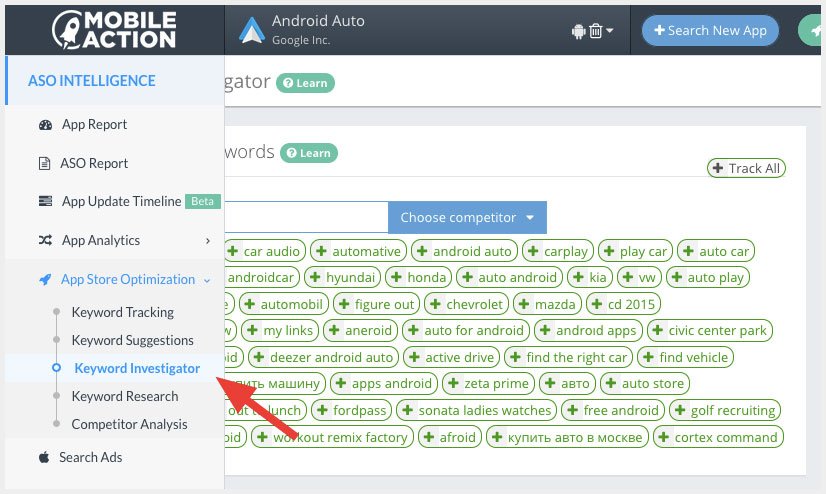
Task: Add keyword 'auto car' via plus icon
Action: (688, 251)
